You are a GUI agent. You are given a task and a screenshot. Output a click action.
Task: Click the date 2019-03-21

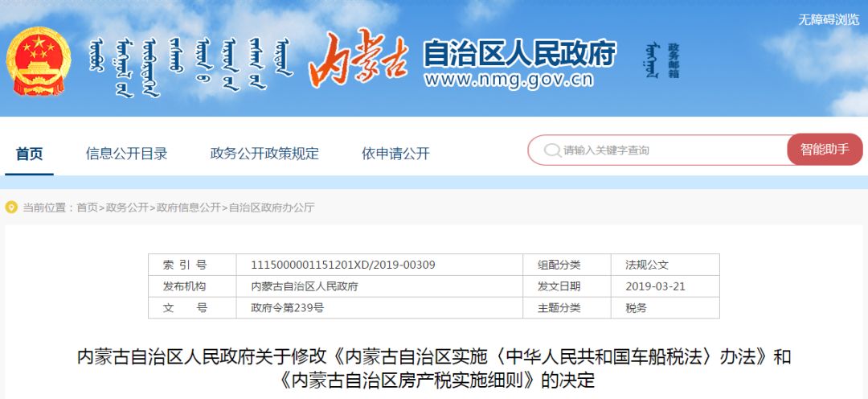656,286
